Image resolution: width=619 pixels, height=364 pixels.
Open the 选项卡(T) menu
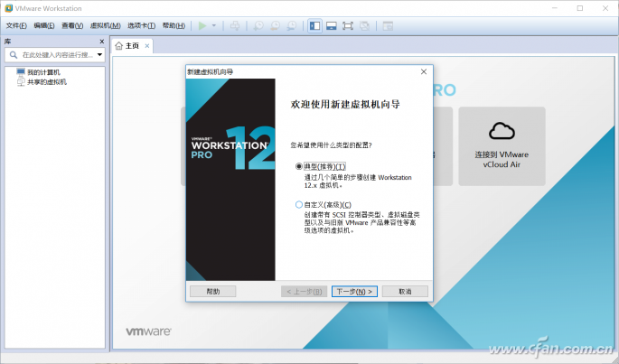[x=141, y=25]
